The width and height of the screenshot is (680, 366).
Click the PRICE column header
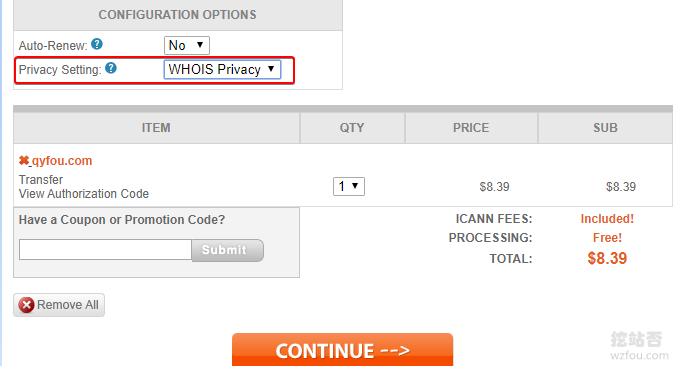(x=471, y=128)
